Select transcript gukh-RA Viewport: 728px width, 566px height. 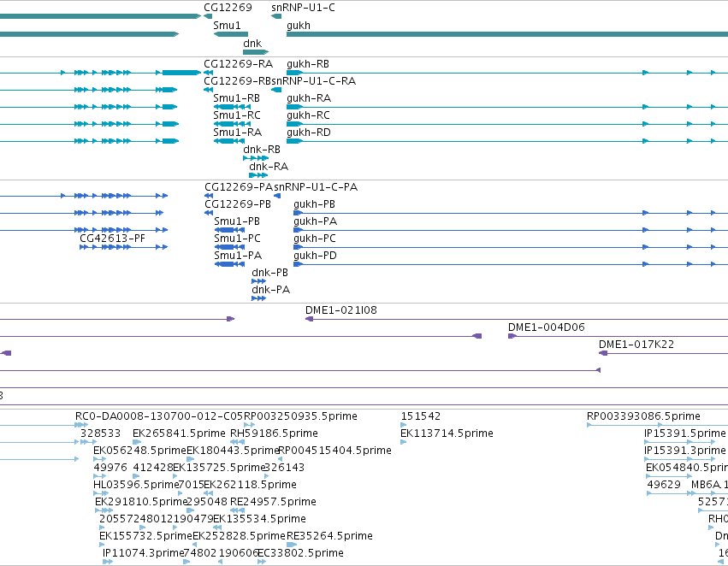click(309, 98)
